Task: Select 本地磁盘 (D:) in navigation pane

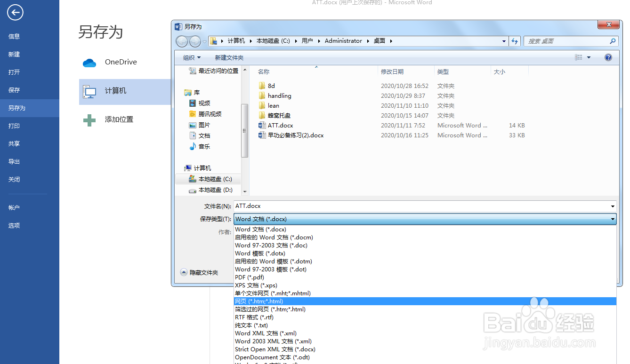Action: coord(210,190)
